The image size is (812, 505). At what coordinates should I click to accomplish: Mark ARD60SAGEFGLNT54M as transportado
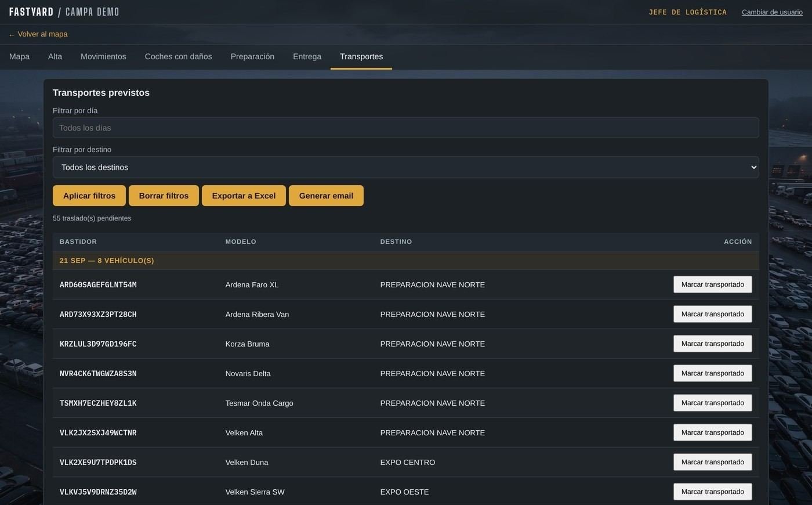(x=712, y=284)
